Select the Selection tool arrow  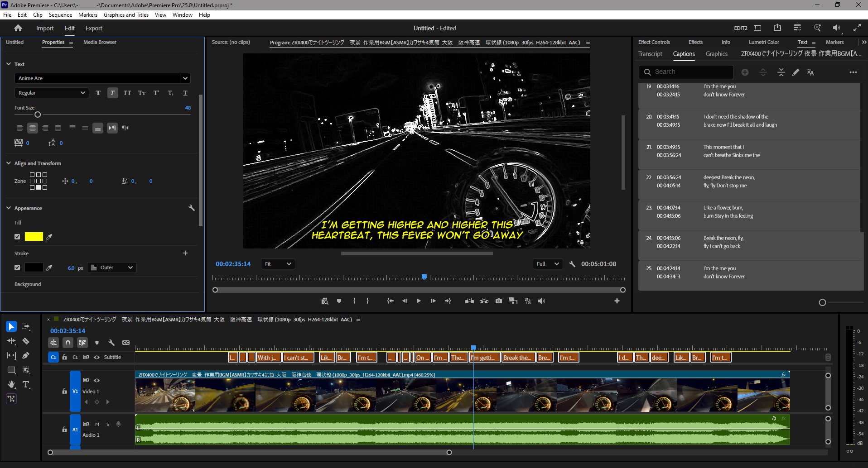11,326
